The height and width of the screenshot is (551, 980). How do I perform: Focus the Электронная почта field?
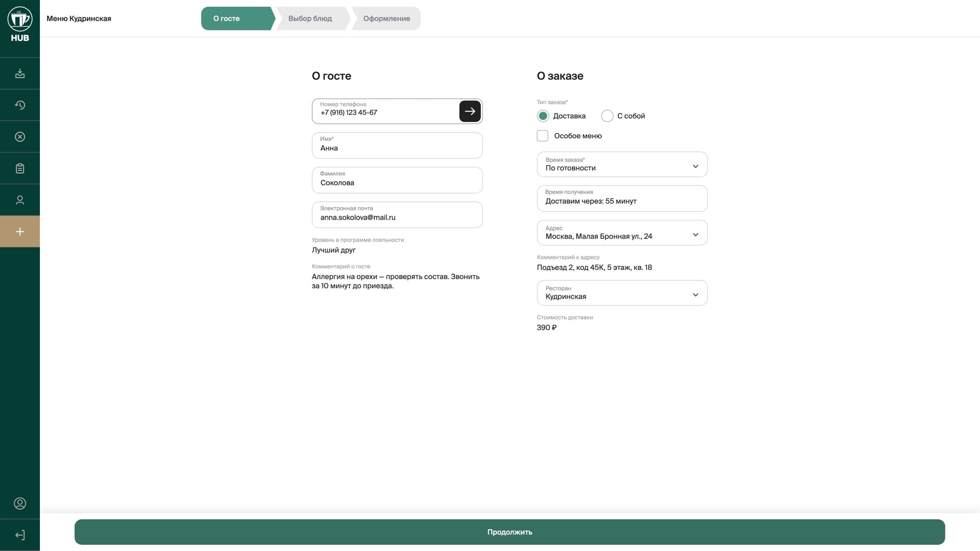pos(397,215)
